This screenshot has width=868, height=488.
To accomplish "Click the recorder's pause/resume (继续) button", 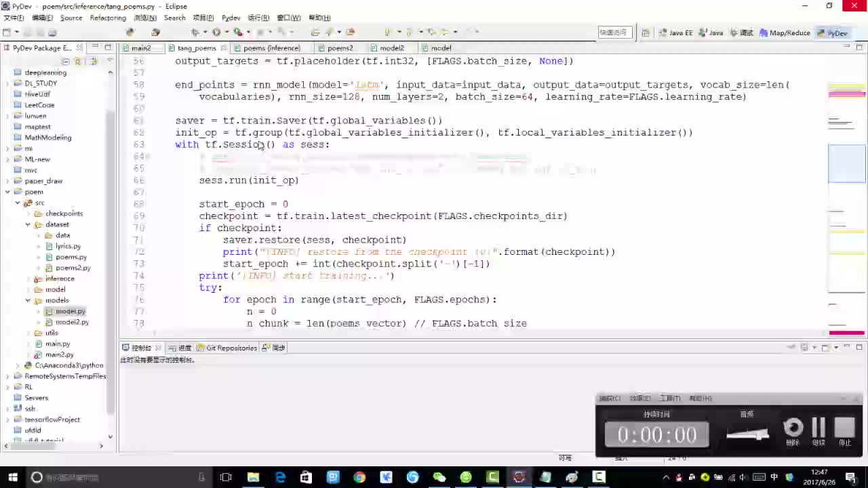I will (818, 432).
